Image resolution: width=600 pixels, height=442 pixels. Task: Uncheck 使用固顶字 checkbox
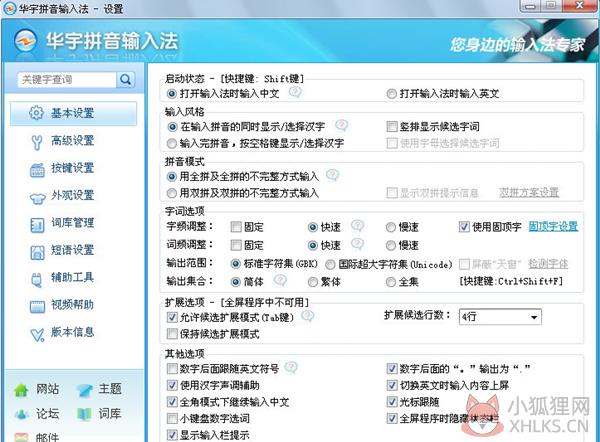(x=464, y=227)
